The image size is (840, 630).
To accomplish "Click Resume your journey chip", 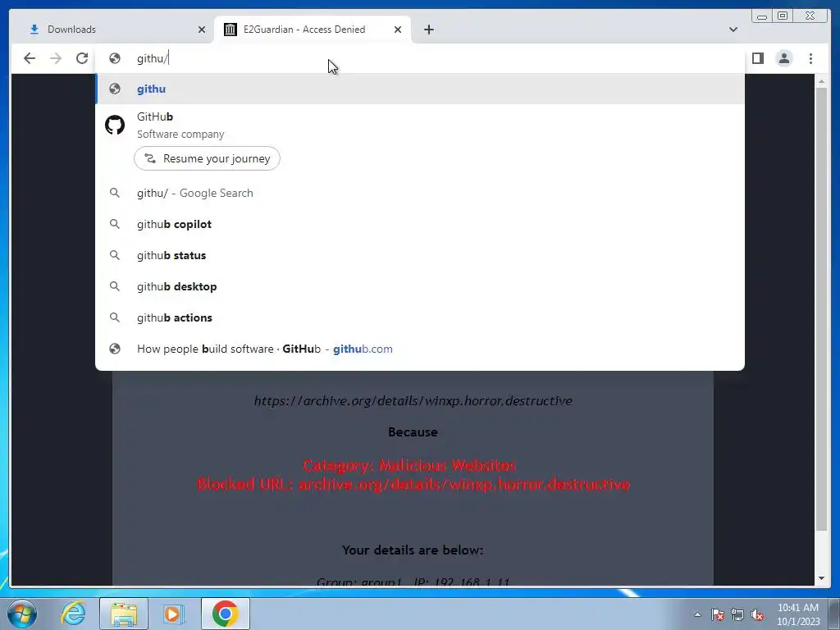I will point(207,158).
